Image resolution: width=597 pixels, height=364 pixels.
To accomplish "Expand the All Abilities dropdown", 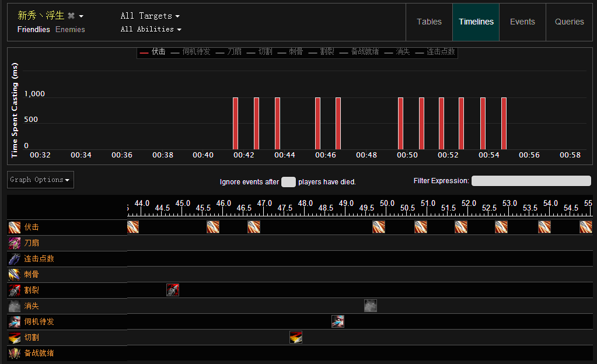I will tap(151, 29).
